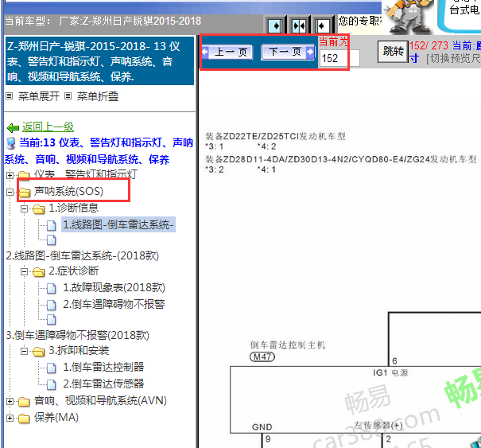481x448 pixels.
Task: Open 2.线路图-倒车雷达系统-(2018款)
Action: point(82,255)
